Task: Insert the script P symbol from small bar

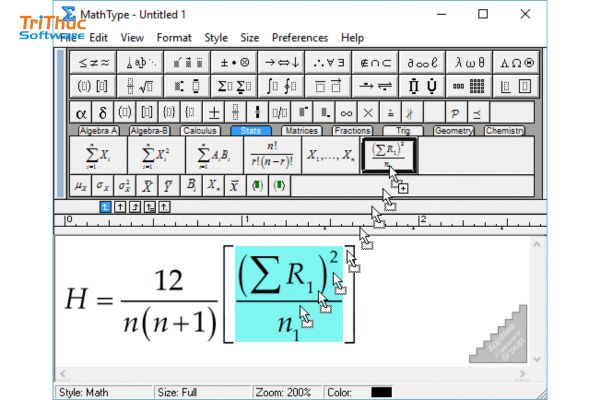Action: click(455, 113)
